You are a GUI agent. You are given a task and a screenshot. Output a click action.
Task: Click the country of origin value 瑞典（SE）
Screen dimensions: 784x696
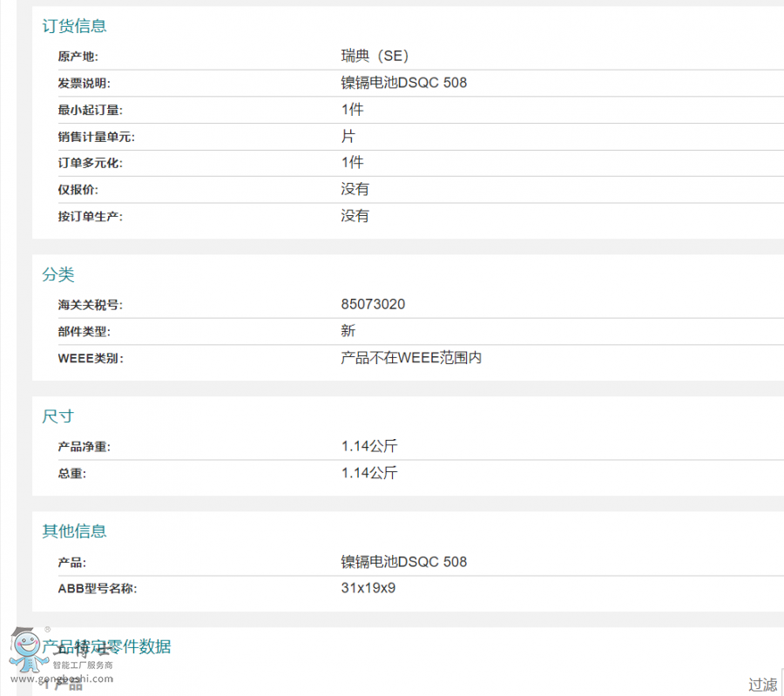click(375, 56)
